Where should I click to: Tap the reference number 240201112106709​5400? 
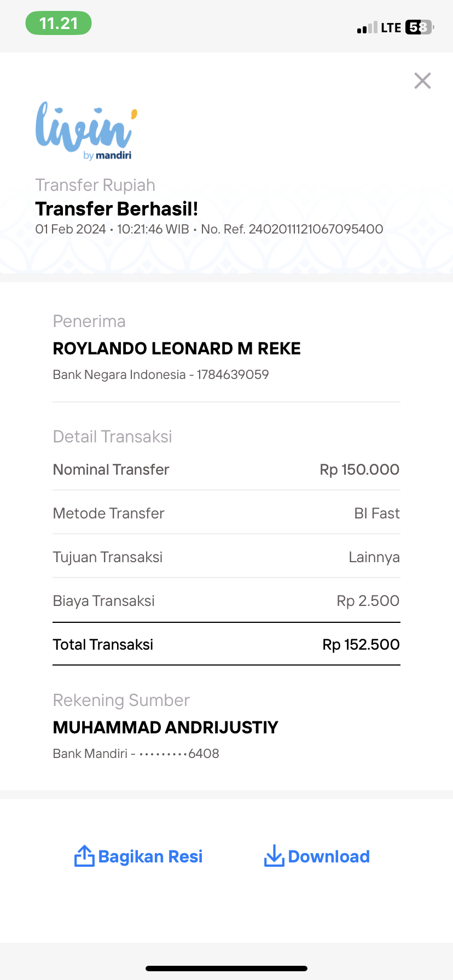(x=316, y=229)
